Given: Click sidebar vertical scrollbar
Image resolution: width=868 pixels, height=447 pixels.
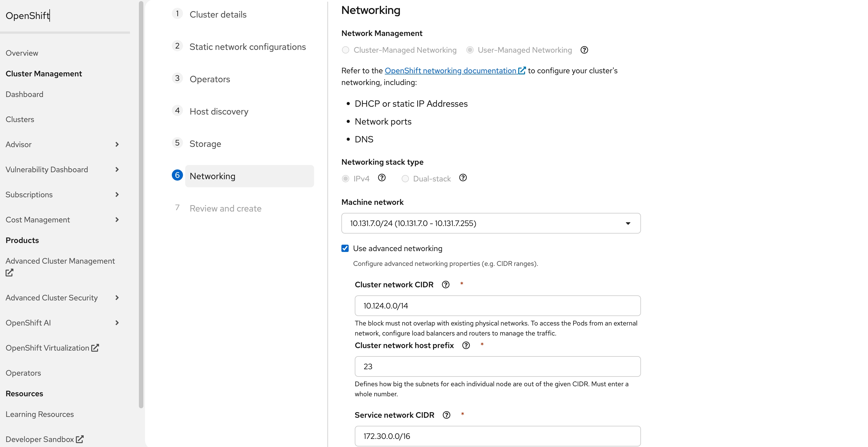Looking at the screenshot, I should pos(141,205).
